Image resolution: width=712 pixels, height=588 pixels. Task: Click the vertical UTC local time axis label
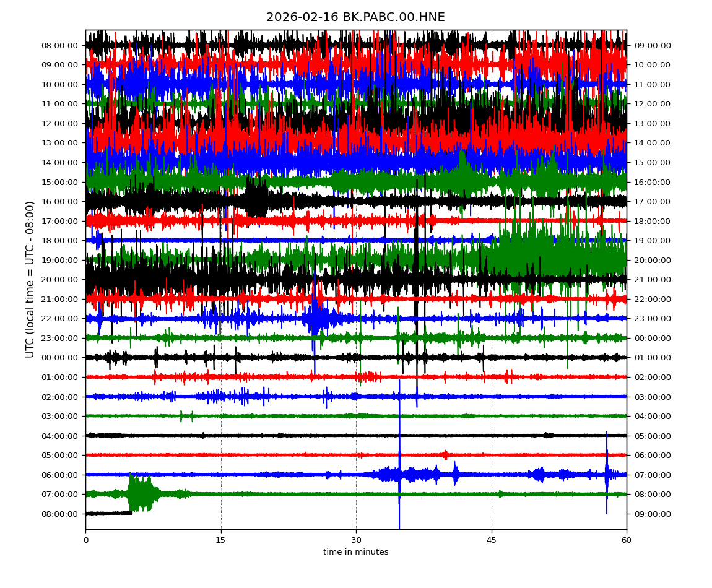(30, 279)
